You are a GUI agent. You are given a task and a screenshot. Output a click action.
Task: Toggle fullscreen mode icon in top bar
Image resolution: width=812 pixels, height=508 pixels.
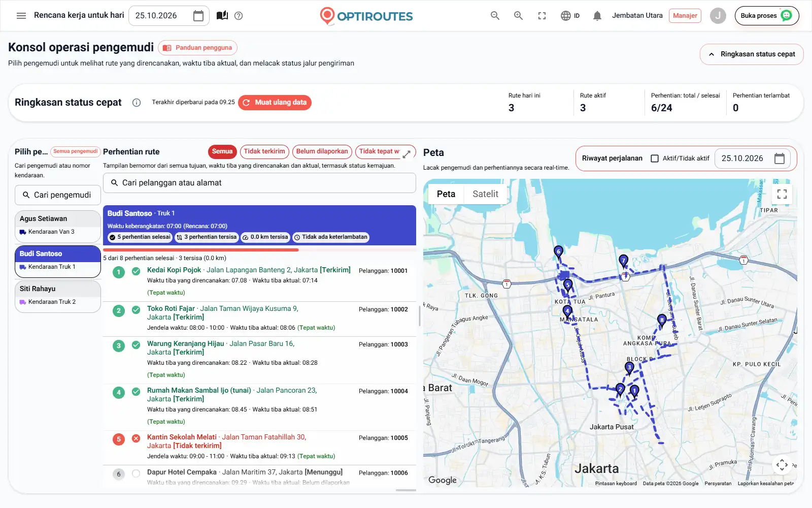click(542, 16)
